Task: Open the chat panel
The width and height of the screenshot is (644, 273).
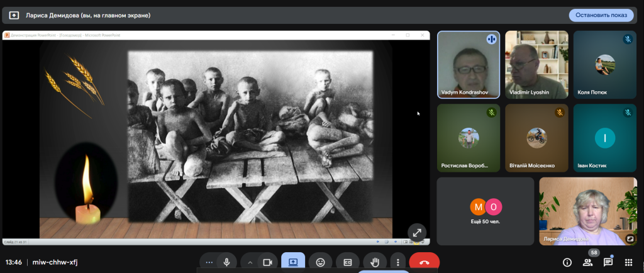Action: pyautogui.click(x=608, y=262)
